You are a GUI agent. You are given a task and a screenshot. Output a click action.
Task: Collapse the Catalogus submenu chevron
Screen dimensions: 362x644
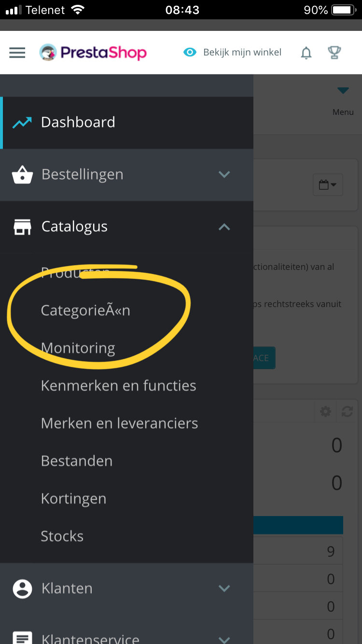coord(224,227)
